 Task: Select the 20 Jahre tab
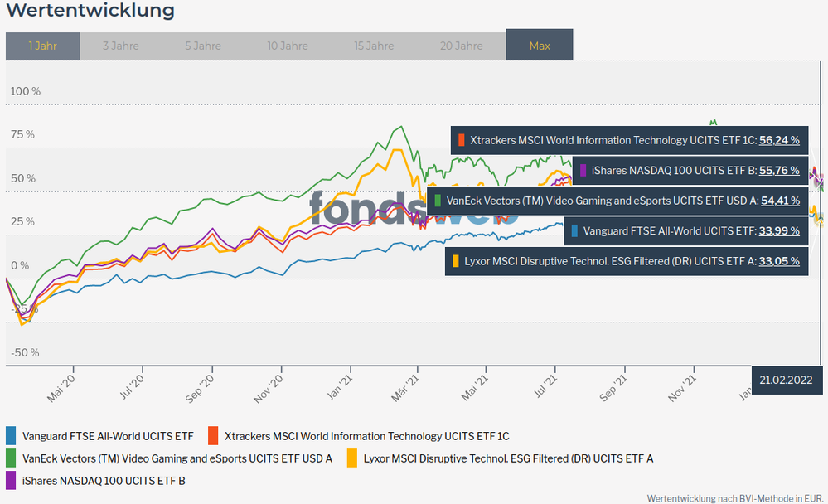[462, 46]
